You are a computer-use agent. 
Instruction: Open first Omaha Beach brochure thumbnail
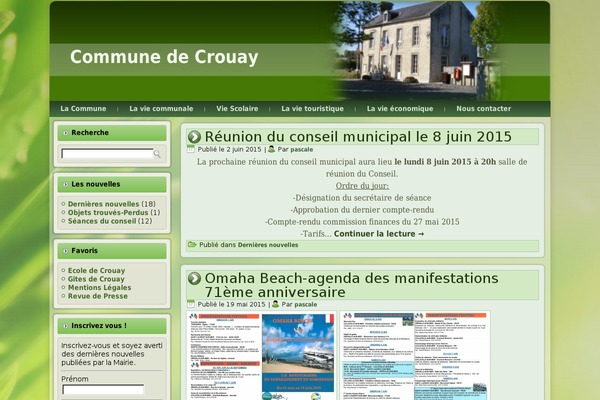pos(262,356)
